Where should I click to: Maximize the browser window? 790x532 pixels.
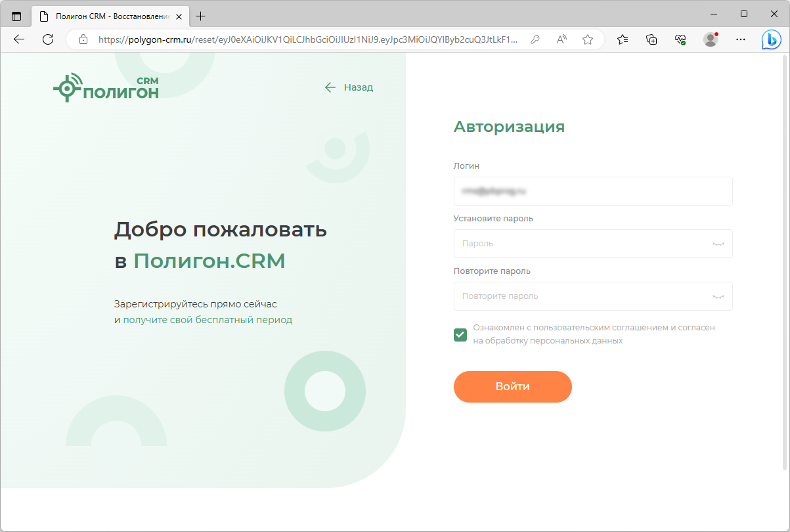coord(744,14)
